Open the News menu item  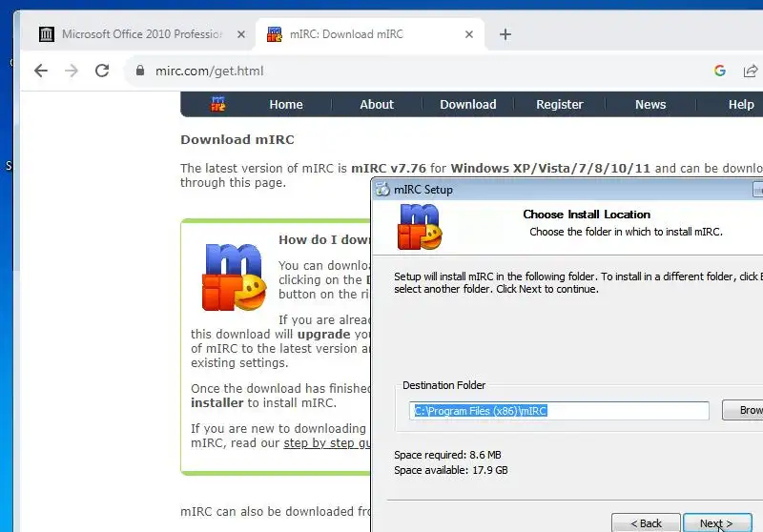tap(650, 105)
